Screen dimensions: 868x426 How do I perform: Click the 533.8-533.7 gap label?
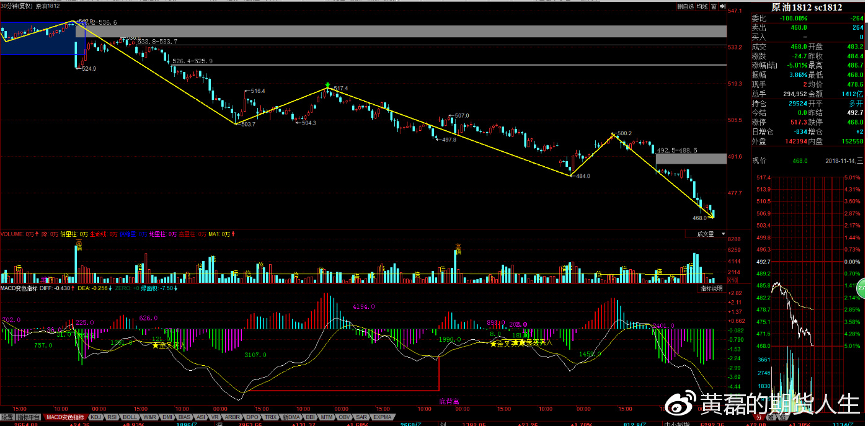(157, 42)
